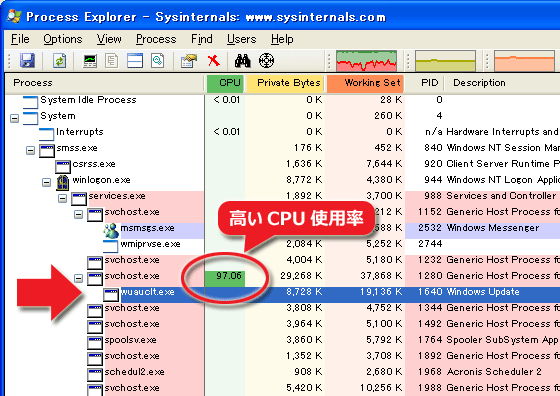This screenshot has width=560, height=396.
Task: Click the csrss.exe process icon
Action: (63, 166)
